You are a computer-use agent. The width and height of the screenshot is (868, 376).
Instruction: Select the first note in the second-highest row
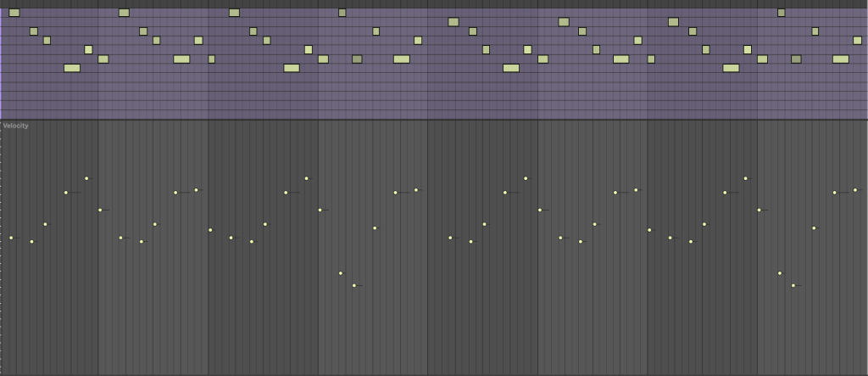point(453,22)
